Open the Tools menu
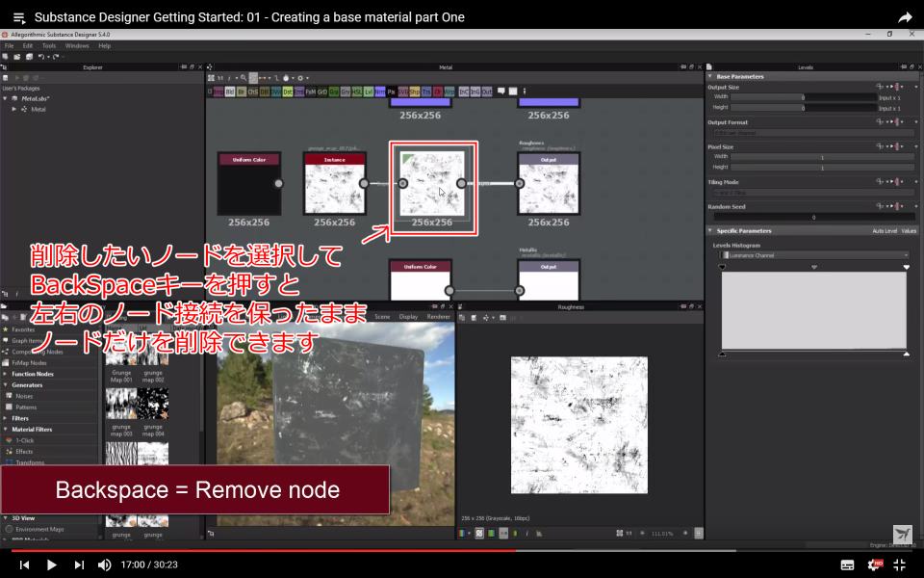This screenshot has height=578, width=924. point(49,45)
